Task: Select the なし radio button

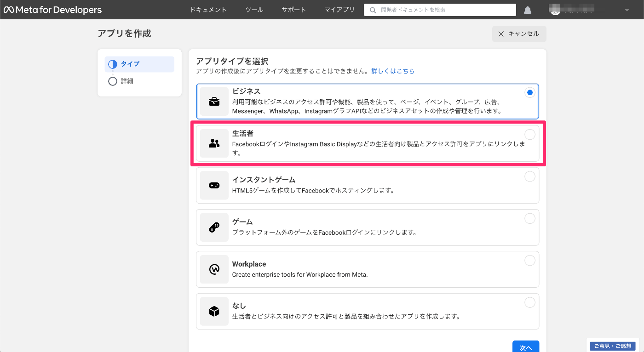Action: (x=530, y=302)
